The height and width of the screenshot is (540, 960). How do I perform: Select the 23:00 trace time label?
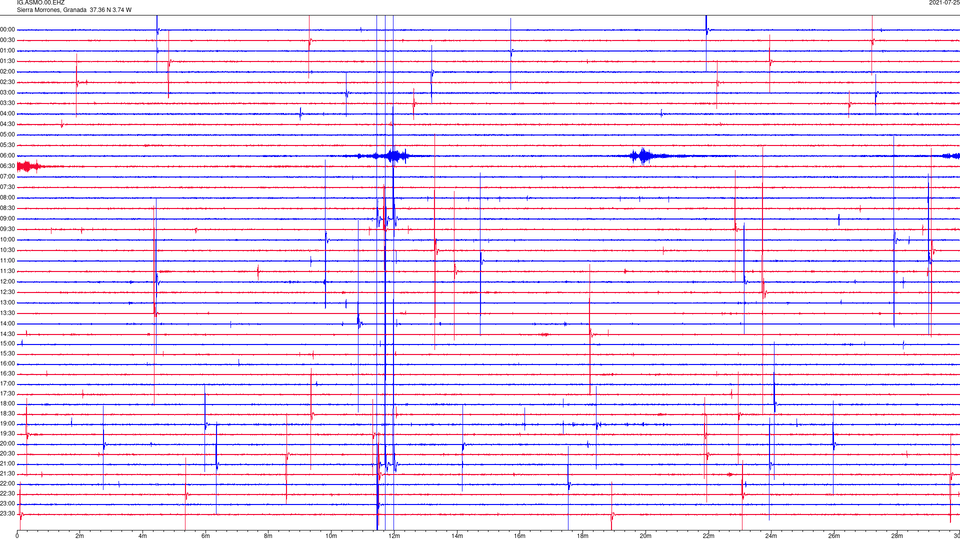[x=8, y=503]
